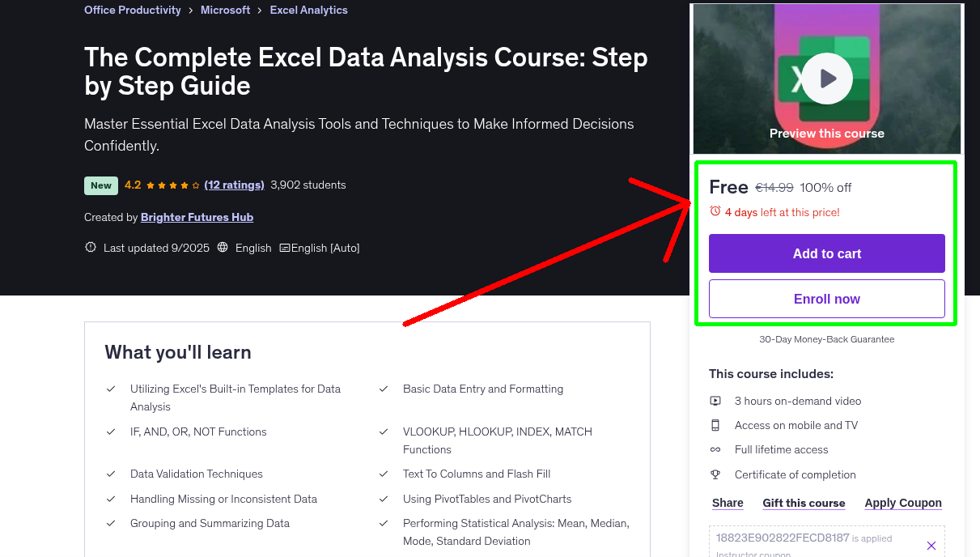The image size is (980, 557).
Task: Click the infinity lifetime access icon
Action: coord(715,449)
